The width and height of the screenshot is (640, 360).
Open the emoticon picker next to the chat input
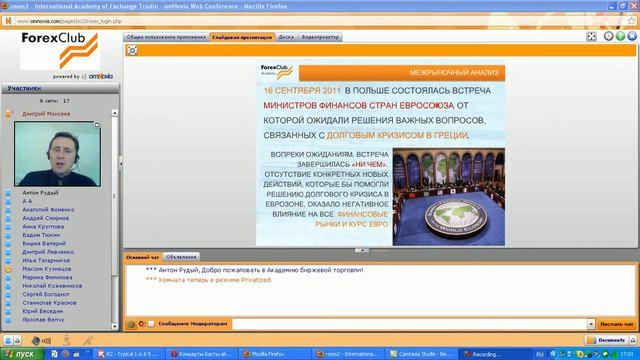click(x=131, y=324)
